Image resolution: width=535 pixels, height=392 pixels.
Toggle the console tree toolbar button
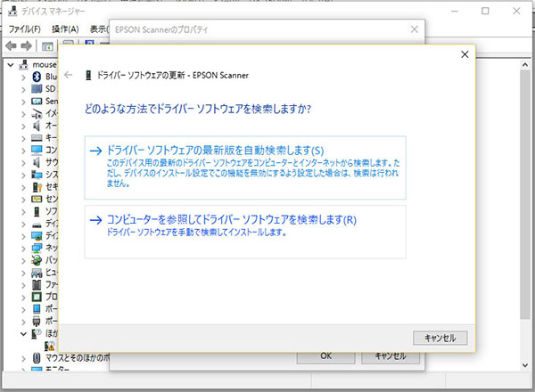47,46
